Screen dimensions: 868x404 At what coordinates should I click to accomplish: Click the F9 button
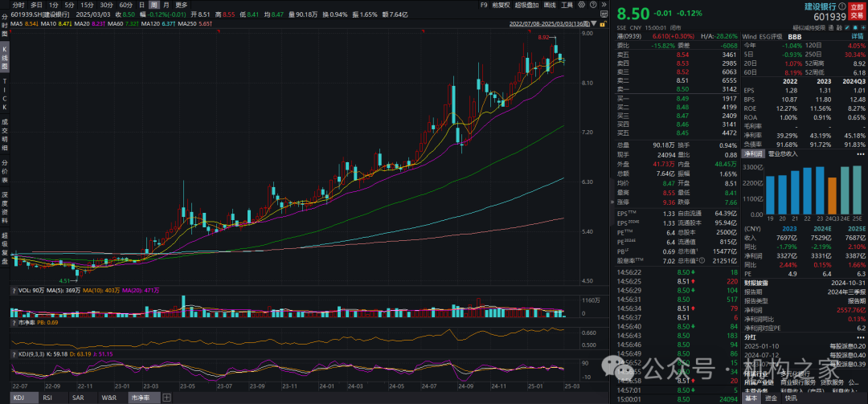tap(484, 5)
